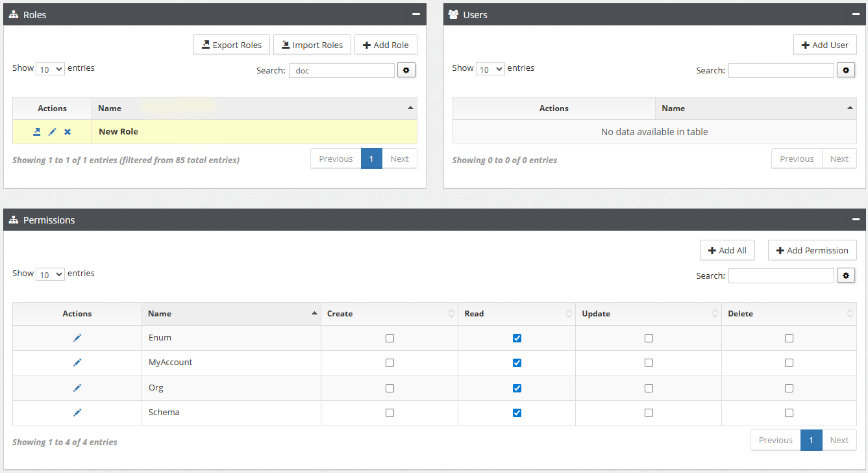Delete New Role using the X icon
868x473 pixels.
(x=68, y=132)
